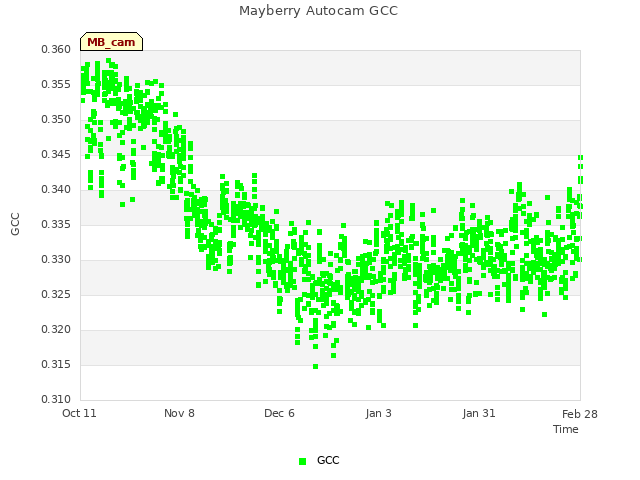Click the 0.320 y-axis value
The width and height of the screenshot is (640, 480).
[56, 329]
